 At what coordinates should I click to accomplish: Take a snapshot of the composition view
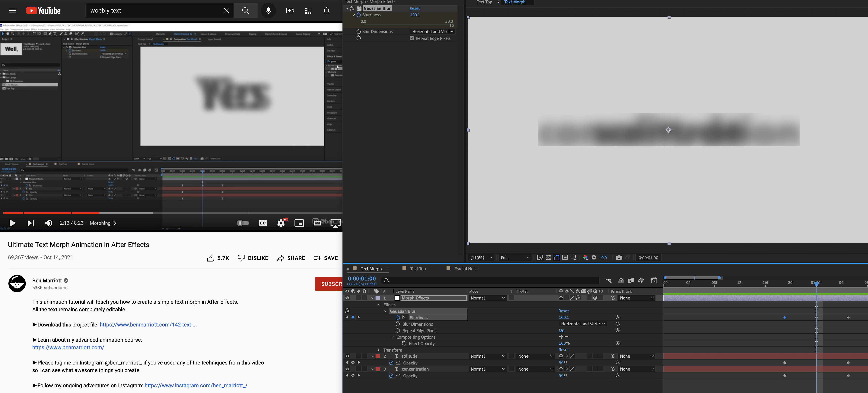(x=619, y=257)
